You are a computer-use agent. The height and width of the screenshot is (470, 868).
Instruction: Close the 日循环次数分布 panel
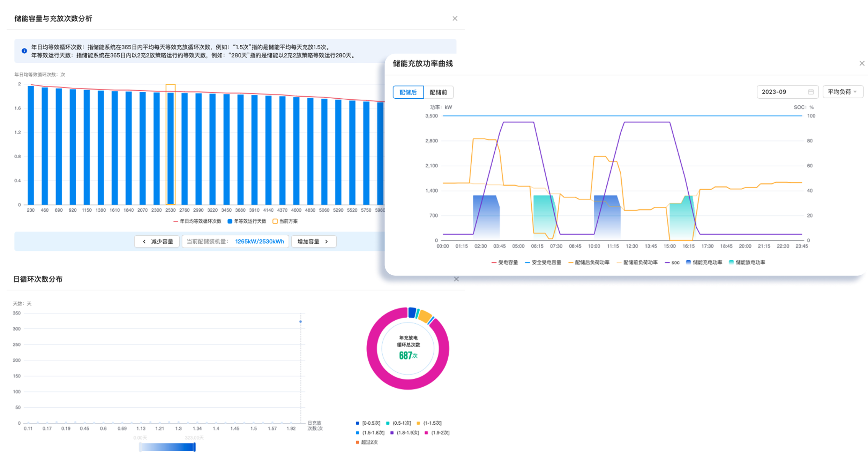456,279
